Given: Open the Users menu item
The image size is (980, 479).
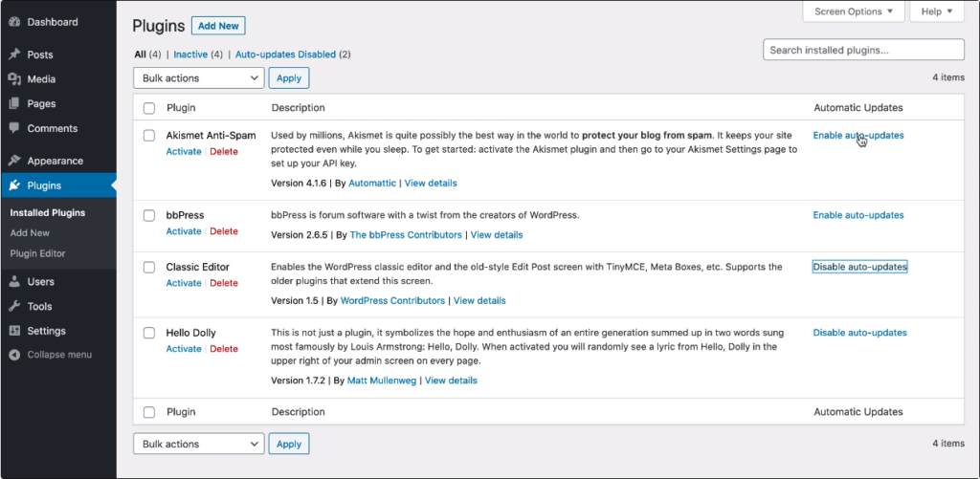Looking at the screenshot, I should click(x=40, y=282).
